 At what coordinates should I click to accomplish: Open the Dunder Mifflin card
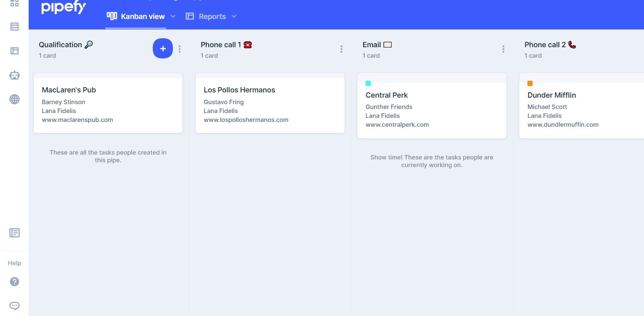tap(581, 106)
